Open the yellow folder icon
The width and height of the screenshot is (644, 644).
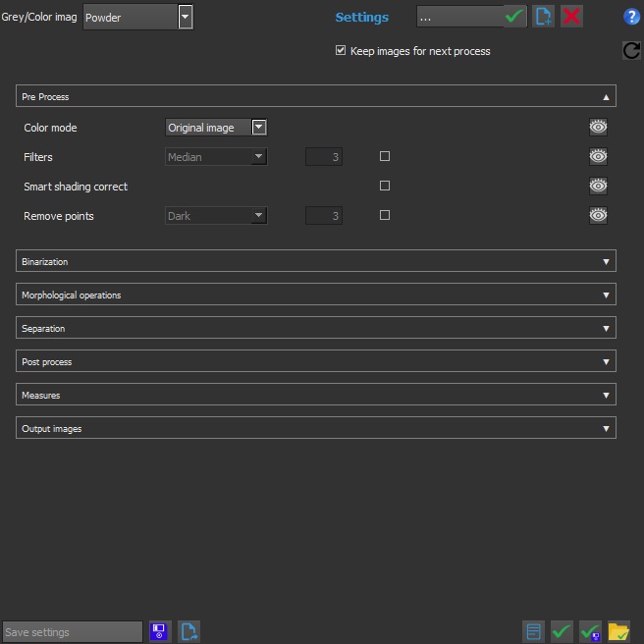click(x=618, y=631)
